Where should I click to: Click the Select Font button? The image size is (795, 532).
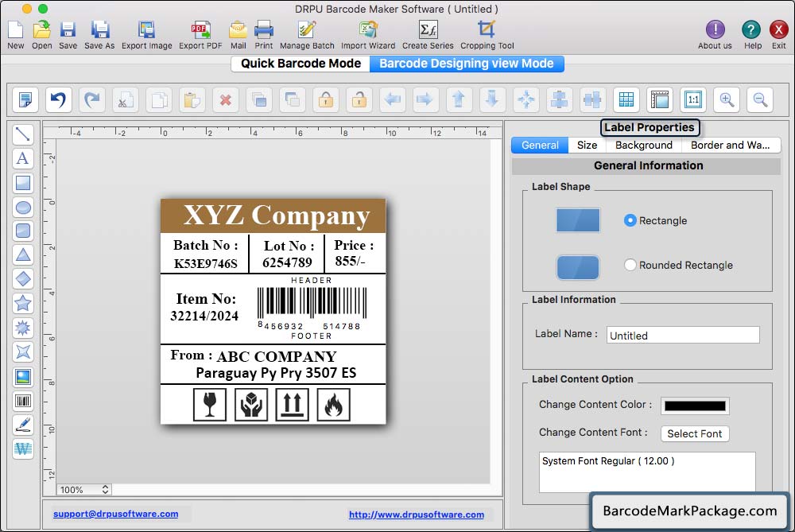point(695,433)
